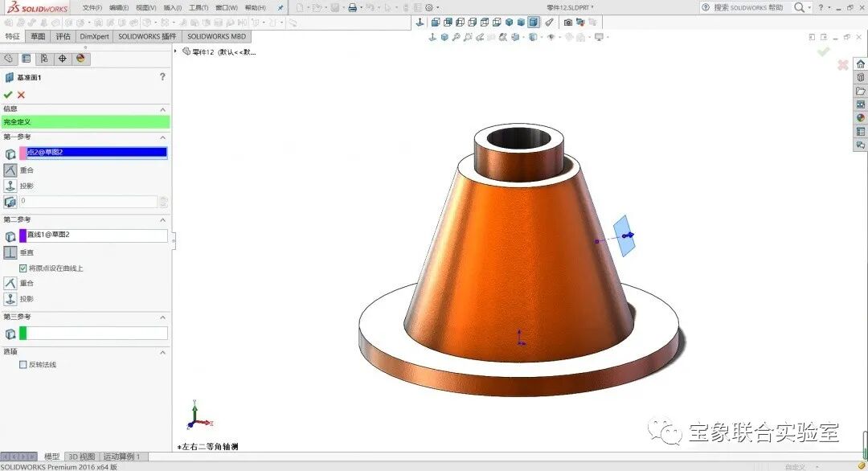
Task: Open the DimXpertManager crosshair tab
Action: click(x=63, y=58)
